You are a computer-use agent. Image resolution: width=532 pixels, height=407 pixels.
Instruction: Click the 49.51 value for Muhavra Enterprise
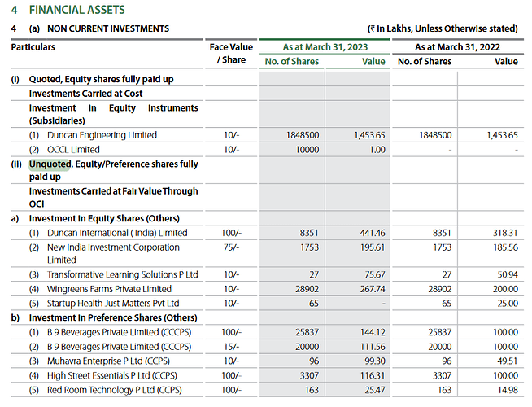click(508, 361)
